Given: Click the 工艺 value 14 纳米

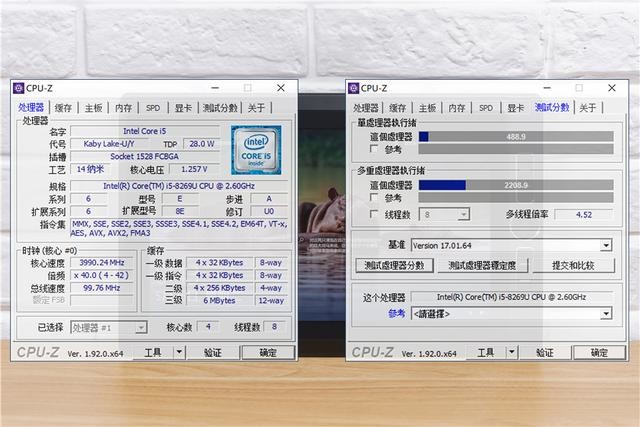Looking at the screenshot, I should [91, 169].
